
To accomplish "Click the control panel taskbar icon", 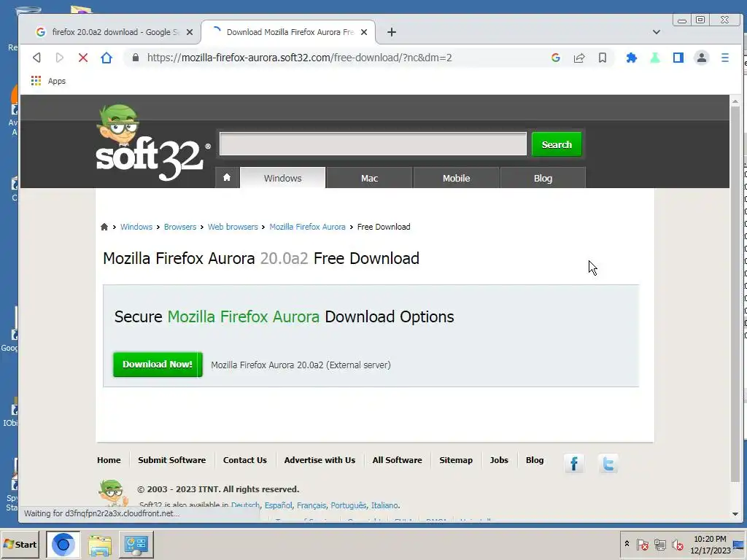I will (x=136, y=545).
